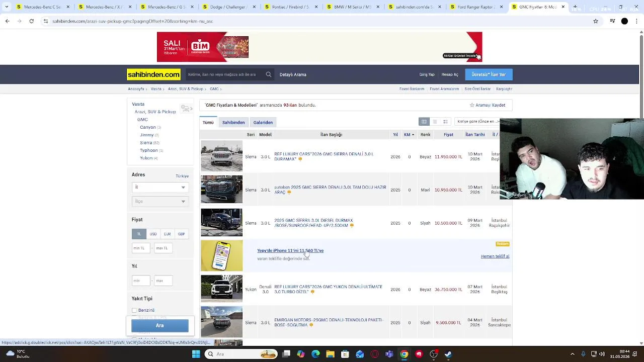The width and height of the screenshot is (644, 362).
Task: Open Google Chrome from the taskbar
Action: point(404,354)
